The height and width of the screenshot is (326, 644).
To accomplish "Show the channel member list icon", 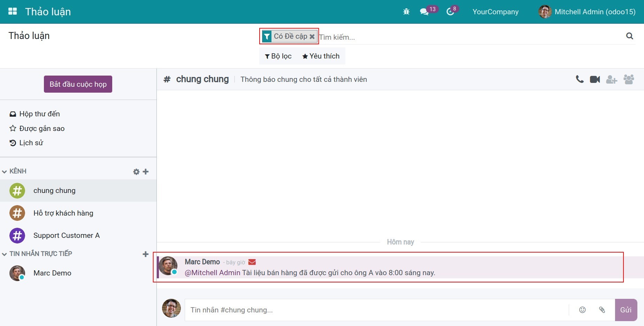I will coord(629,79).
